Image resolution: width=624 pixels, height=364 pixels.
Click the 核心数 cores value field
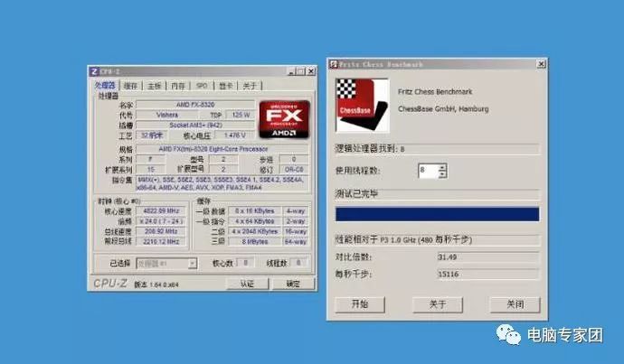coord(245,263)
